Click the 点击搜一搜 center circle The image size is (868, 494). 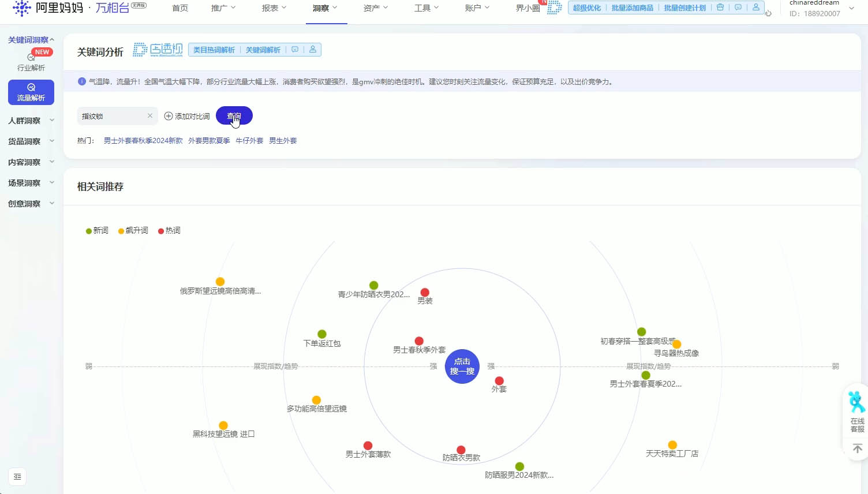[x=462, y=366]
